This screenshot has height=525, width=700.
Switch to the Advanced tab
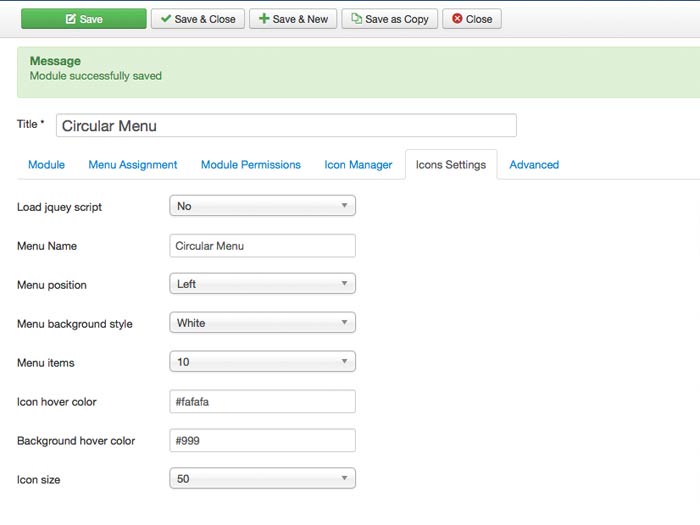(x=534, y=165)
